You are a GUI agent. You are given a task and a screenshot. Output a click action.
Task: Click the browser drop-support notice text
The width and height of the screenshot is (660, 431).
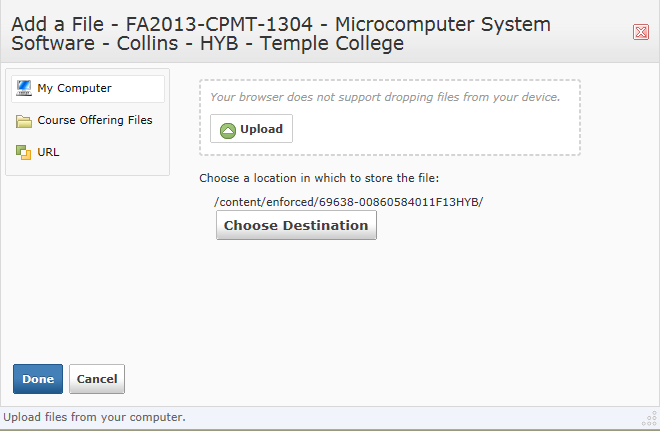point(385,97)
